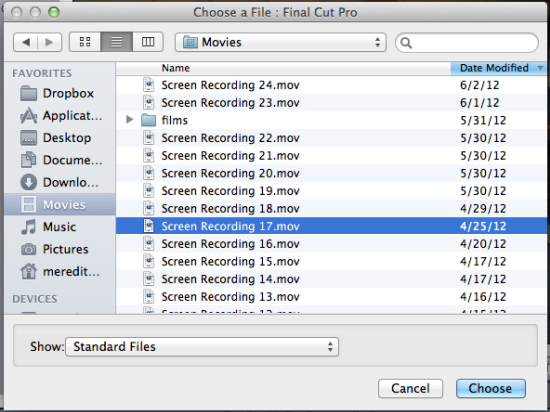
Task: Click the search field
Action: [467, 43]
